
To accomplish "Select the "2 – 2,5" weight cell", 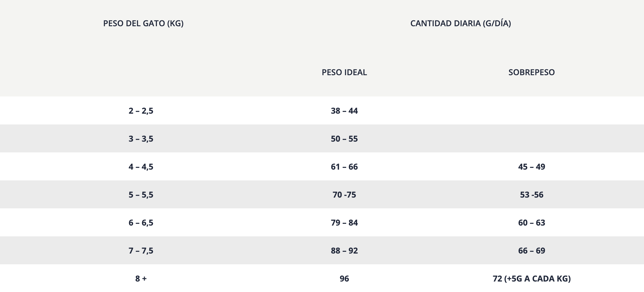I will pyautogui.click(x=141, y=111).
